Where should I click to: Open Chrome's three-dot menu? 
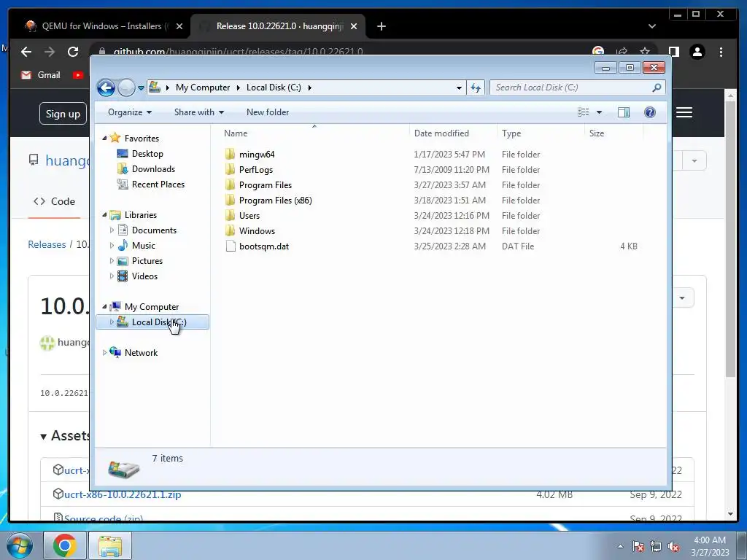(x=721, y=52)
